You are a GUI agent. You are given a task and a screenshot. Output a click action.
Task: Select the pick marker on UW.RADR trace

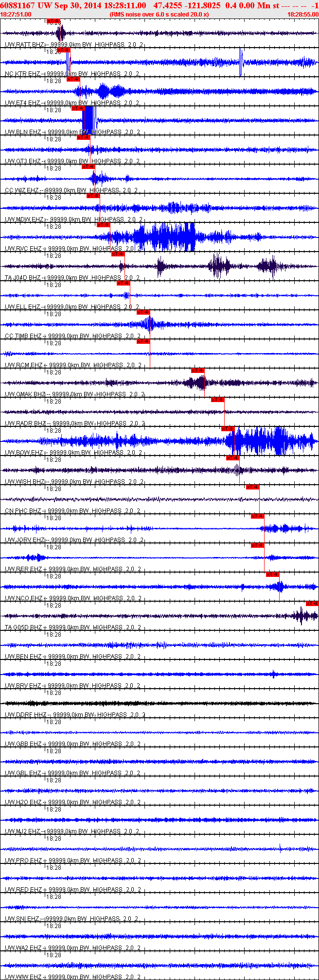(217, 400)
